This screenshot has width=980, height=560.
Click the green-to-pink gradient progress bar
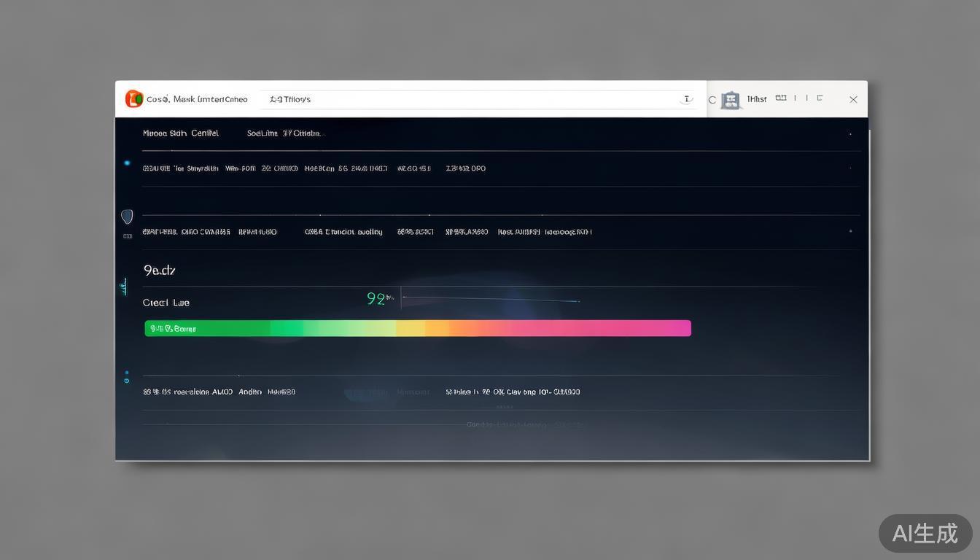coord(418,329)
